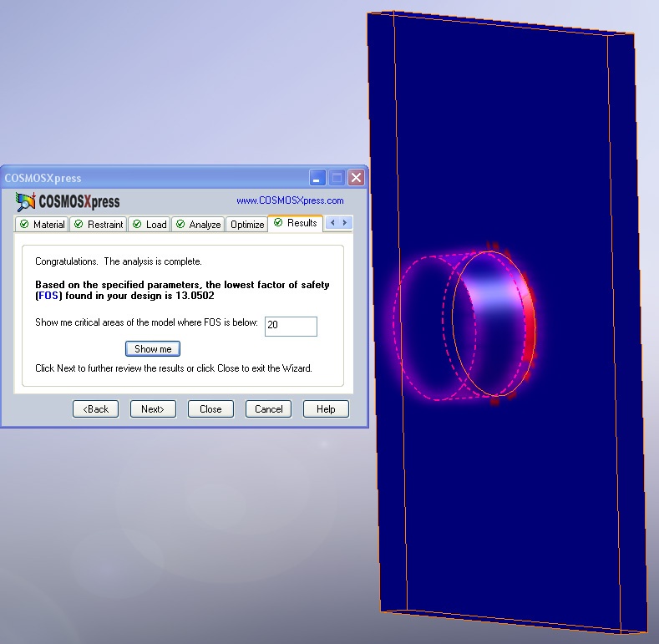Click the disabled maximize button
The height and width of the screenshot is (644, 659).
click(337, 178)
